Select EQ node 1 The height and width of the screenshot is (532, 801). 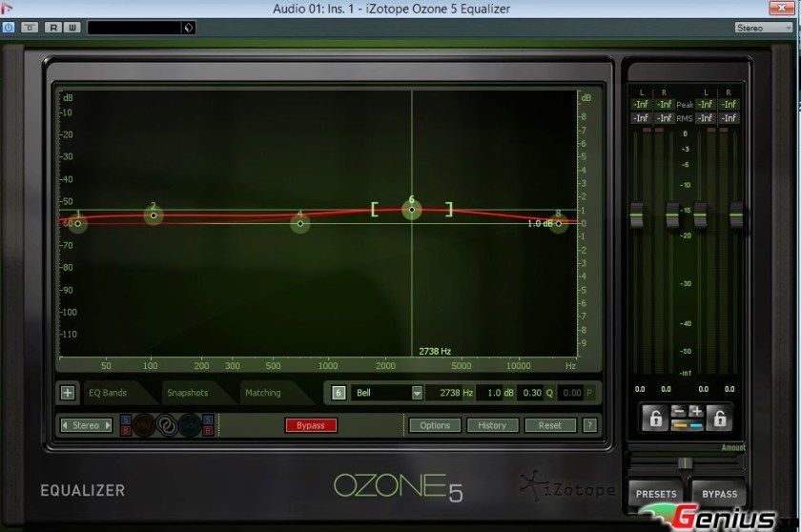77,223
